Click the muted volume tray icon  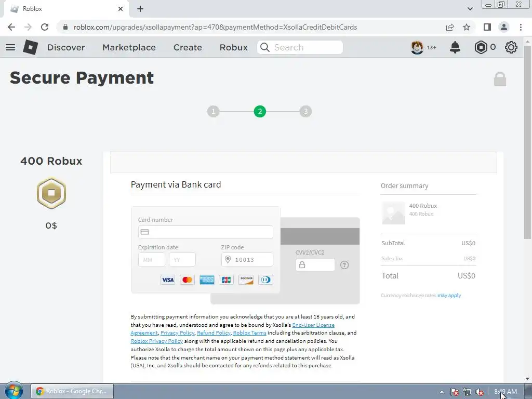click(480, 392)
